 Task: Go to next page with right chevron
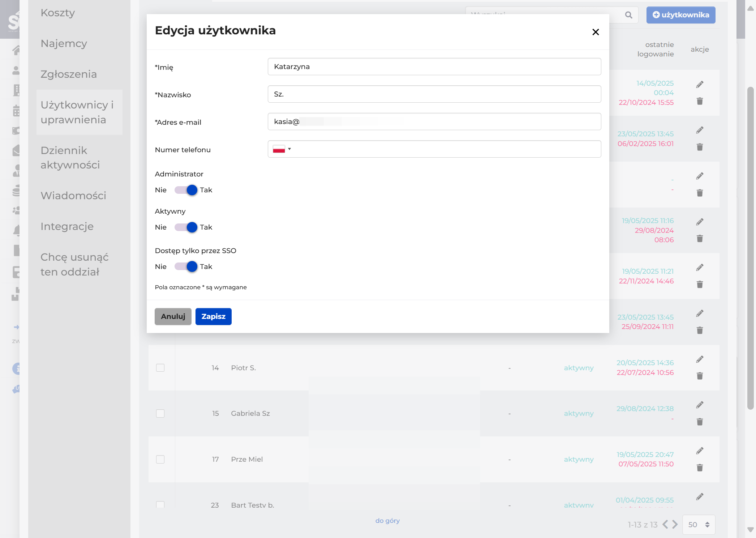(675, 525)
